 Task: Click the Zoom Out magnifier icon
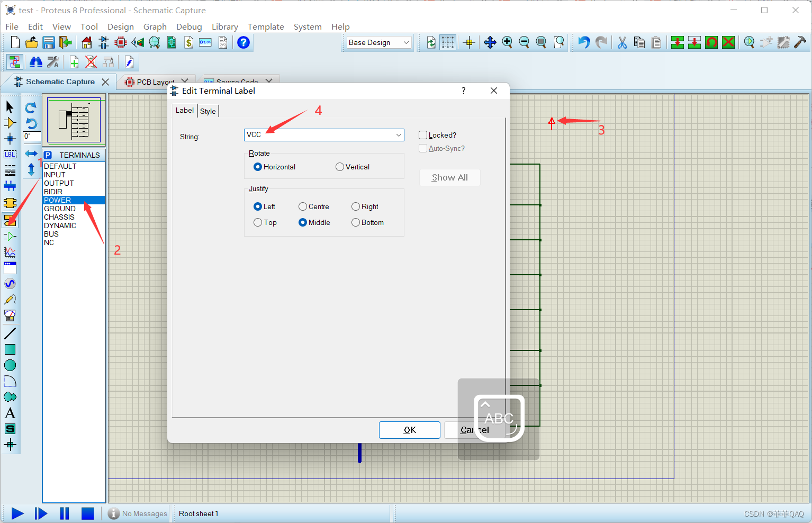click(524, 42)
